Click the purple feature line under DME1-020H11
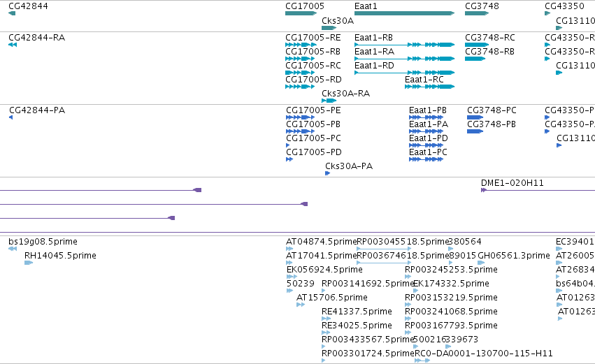The width and height of the screenshot is (595, 364). tap(538, 190)
